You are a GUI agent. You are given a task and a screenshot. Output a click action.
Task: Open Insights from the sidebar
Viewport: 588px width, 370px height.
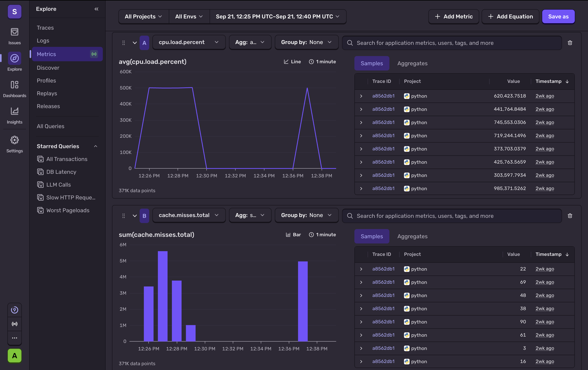(14, 115)
